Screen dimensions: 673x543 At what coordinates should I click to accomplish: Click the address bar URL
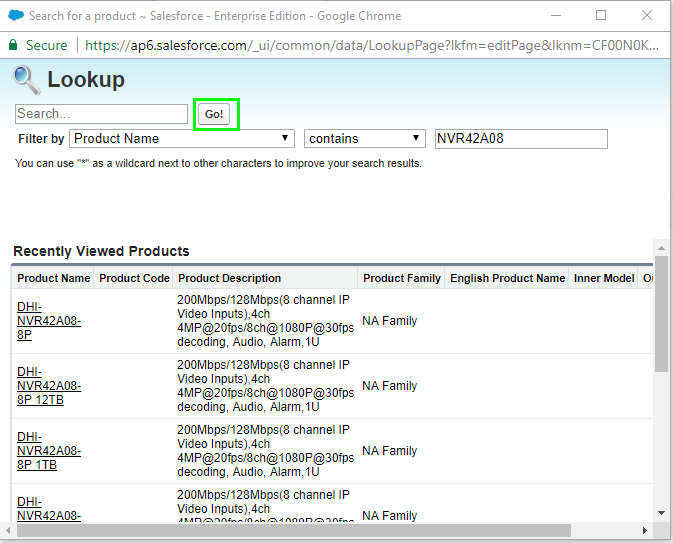[372, 45]
